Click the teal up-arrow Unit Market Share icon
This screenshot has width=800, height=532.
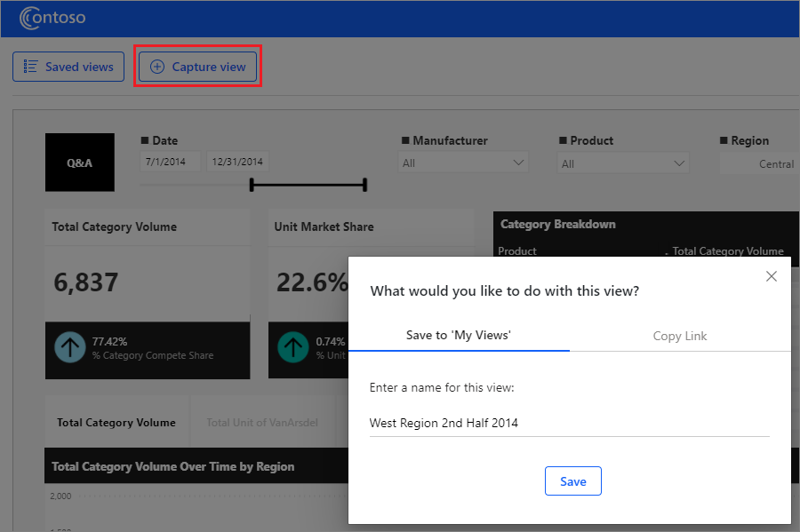click(293, 347)
